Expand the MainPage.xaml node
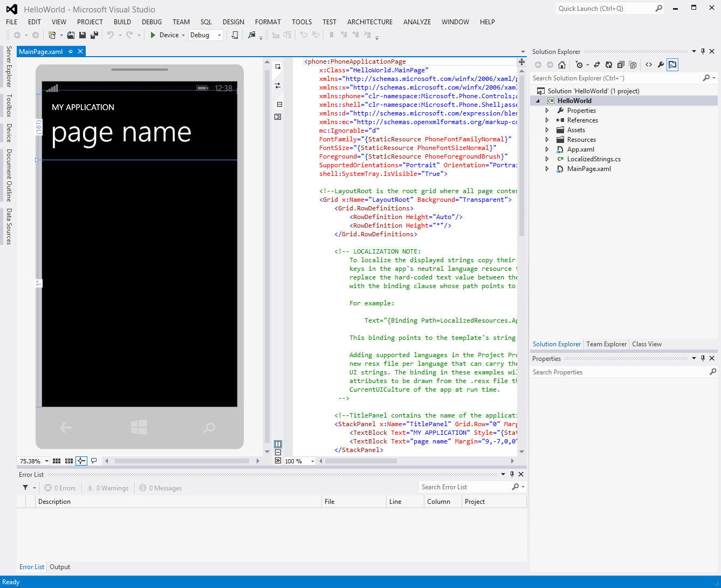721x588 pixels. click(547, 169)
